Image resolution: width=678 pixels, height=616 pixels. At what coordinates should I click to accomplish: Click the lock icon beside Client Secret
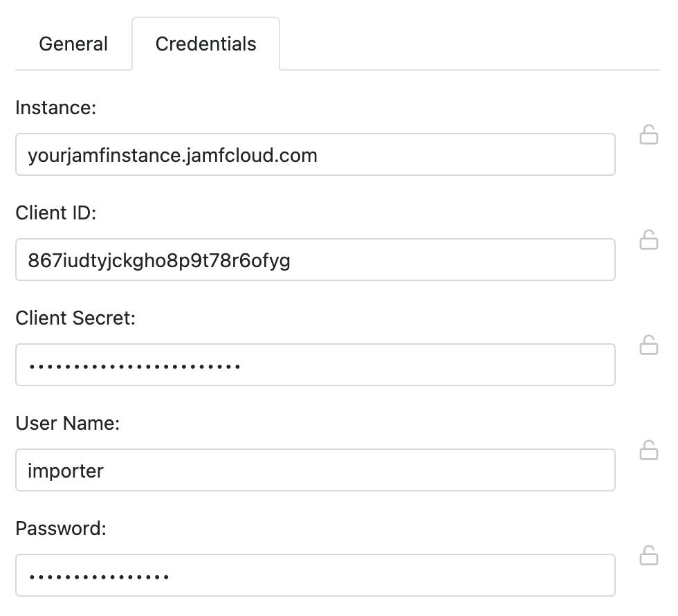(x=649, y=346)
